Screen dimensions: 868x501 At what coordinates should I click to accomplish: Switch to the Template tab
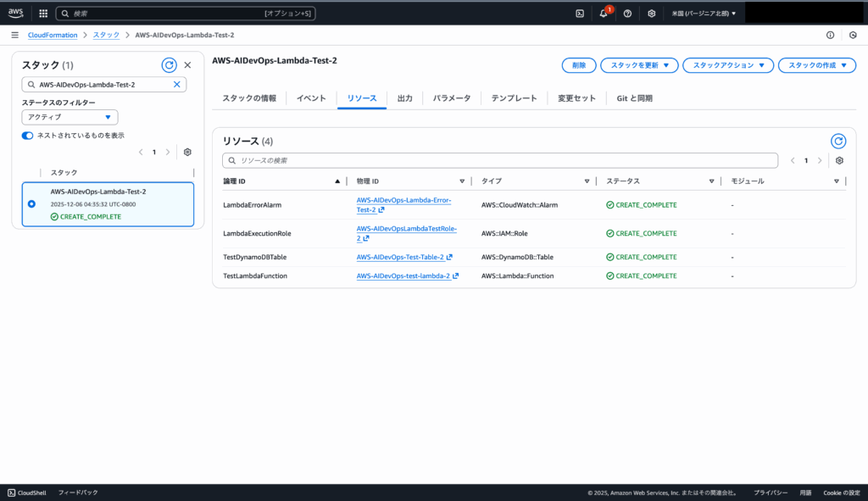tap(514, 98)
